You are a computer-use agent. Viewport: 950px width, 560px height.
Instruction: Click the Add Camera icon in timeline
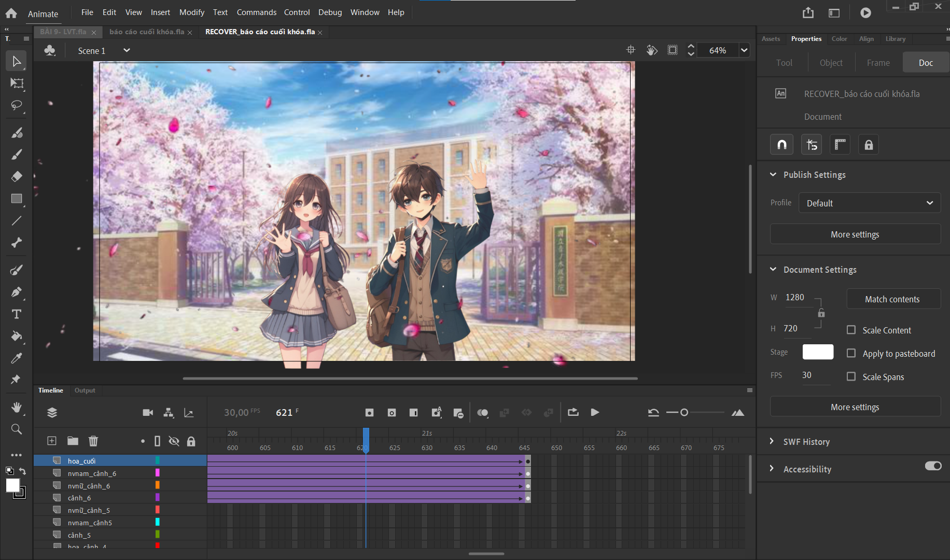point(148,413)
